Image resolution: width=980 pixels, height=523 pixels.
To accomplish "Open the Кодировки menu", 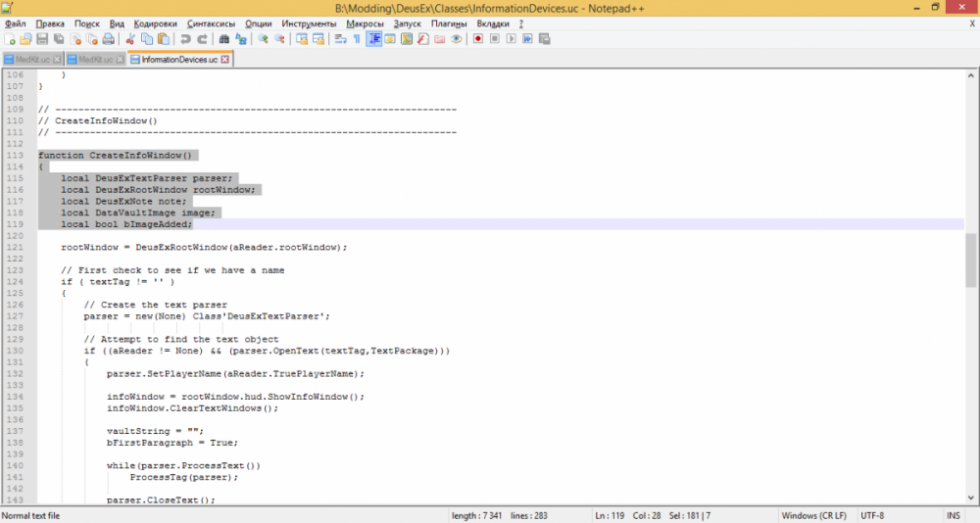I will click(x=156, y=23).
